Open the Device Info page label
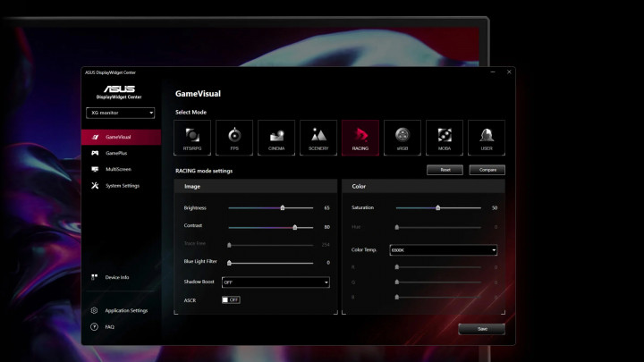 (117, 277)
